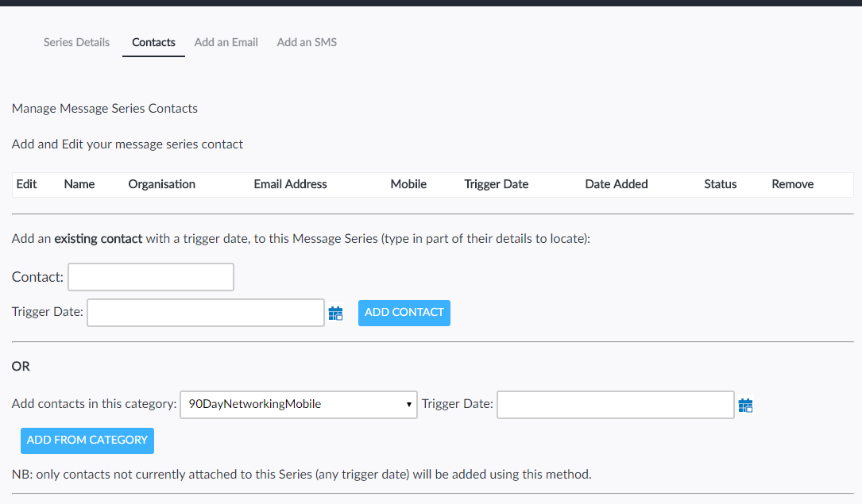Focus the Contact search input field
The image size is (862, 504).
click(x=151, y=277)
